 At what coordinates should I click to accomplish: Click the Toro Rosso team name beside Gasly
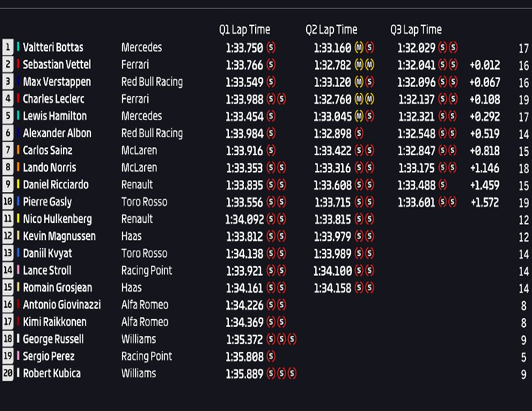coord(144,202)
